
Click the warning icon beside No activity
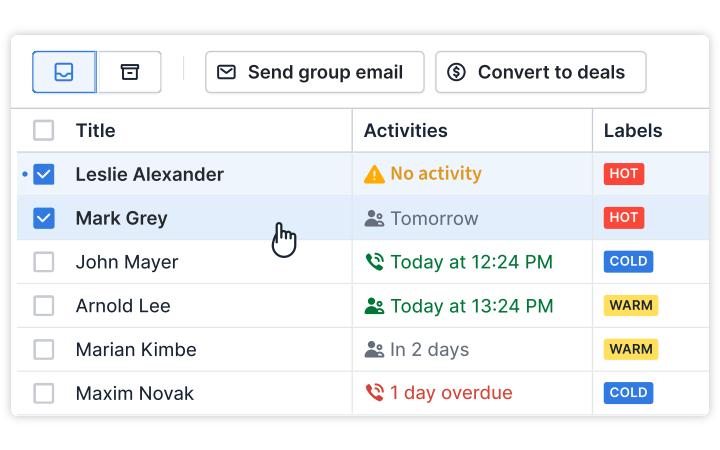(x=374, y=174)
